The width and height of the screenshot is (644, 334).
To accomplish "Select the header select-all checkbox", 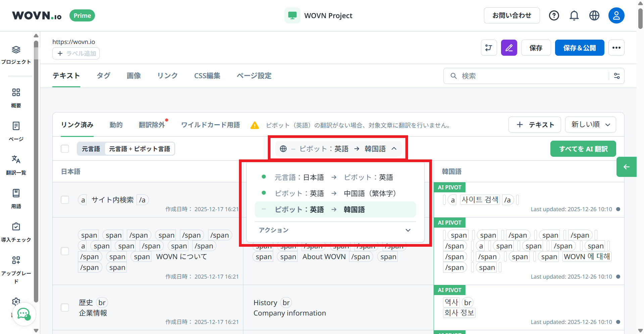I will [65, 148].
